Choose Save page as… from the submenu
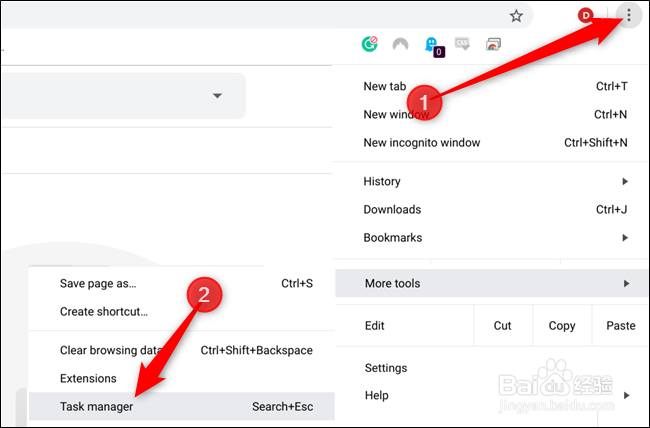This screenshot has width=650, height=428. [182, 283]
